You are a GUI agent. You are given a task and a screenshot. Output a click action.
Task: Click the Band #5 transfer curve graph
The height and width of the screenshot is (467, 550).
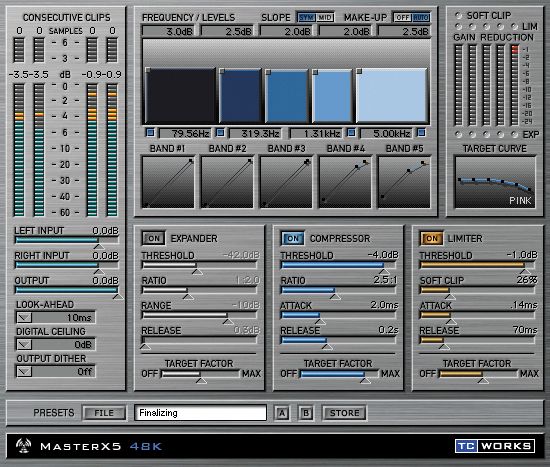[x=404, y=182]
